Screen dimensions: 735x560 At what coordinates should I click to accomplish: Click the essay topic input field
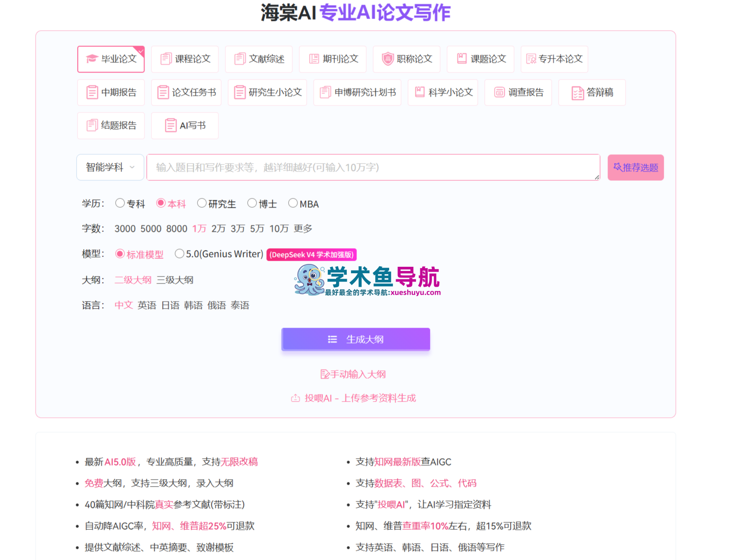coord(373,167)
